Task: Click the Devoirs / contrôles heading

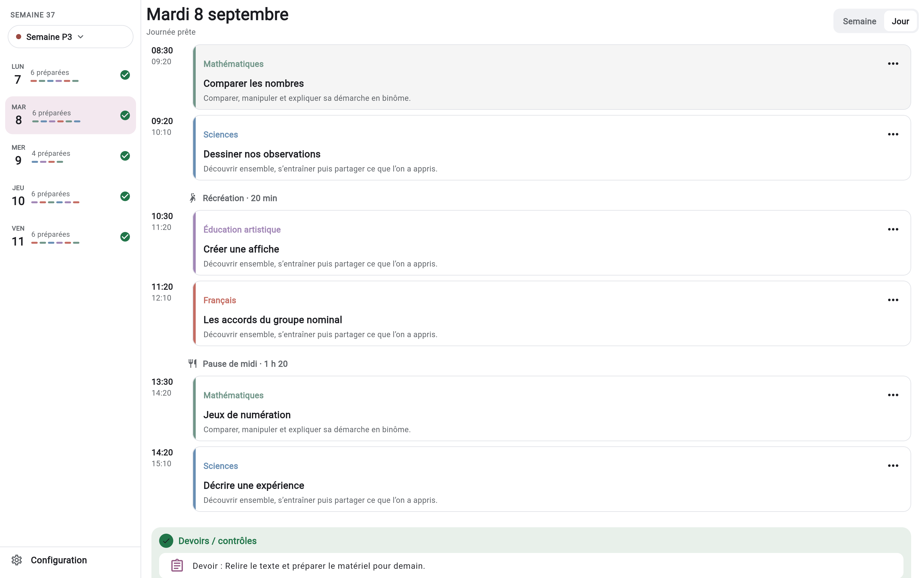Action: 217,541
